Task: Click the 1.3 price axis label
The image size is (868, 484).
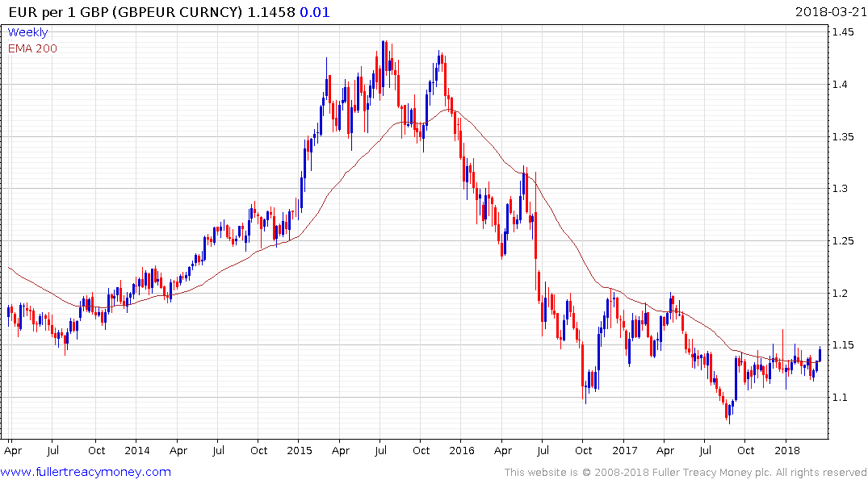Action: tap(840, 189)
